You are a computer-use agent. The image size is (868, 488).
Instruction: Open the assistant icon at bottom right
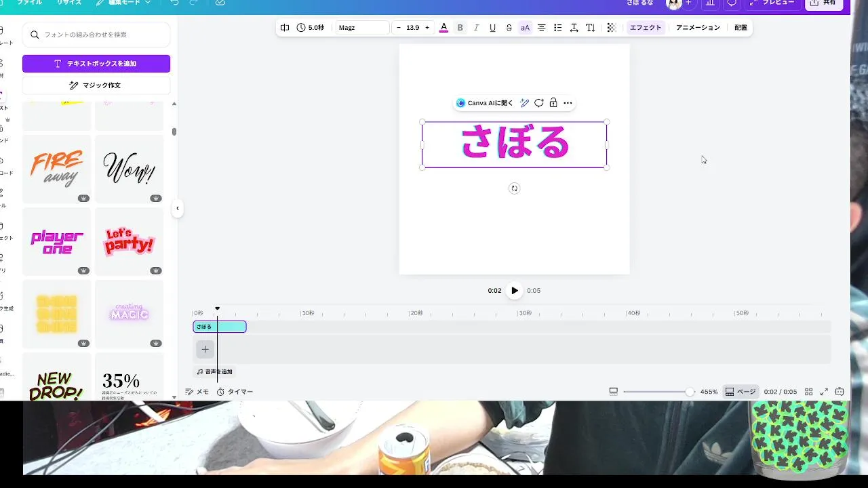click(x=840, y=392)
